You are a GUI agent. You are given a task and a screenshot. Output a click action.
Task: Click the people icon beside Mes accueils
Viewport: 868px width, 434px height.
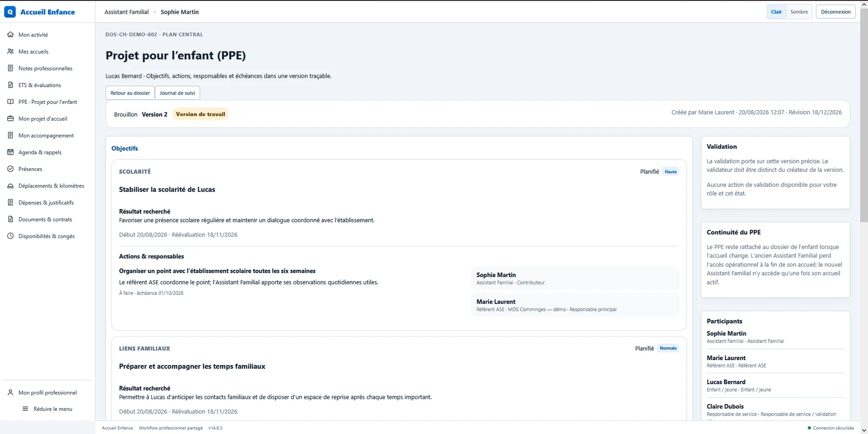(11, 52)
